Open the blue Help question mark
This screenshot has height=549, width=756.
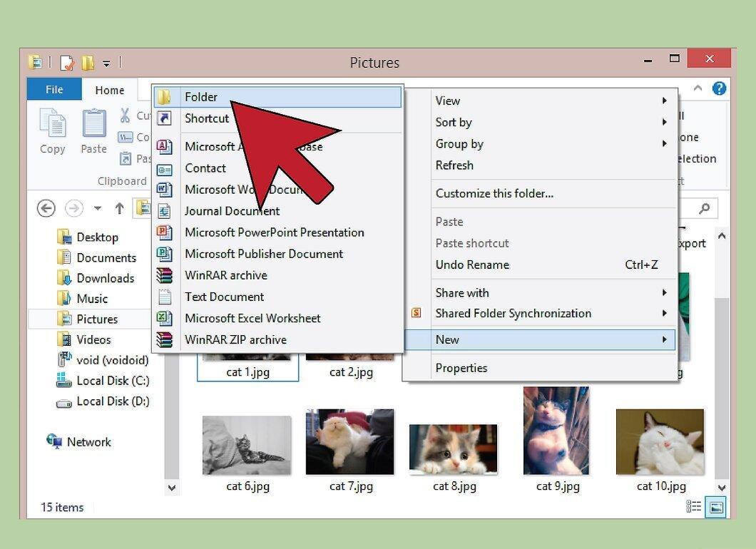(x=719, y=88)
